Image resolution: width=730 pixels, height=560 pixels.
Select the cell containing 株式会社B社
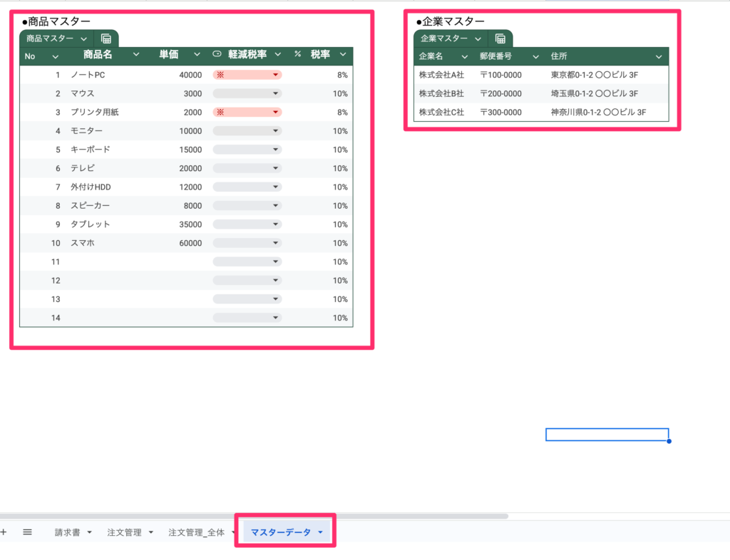[441, 93]
